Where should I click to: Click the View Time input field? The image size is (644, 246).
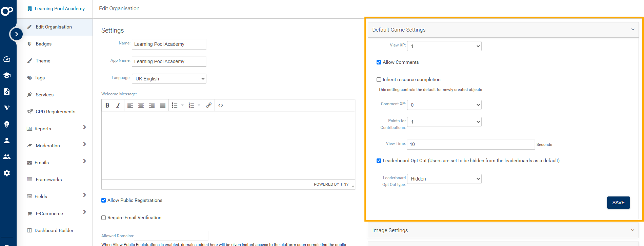470,144
